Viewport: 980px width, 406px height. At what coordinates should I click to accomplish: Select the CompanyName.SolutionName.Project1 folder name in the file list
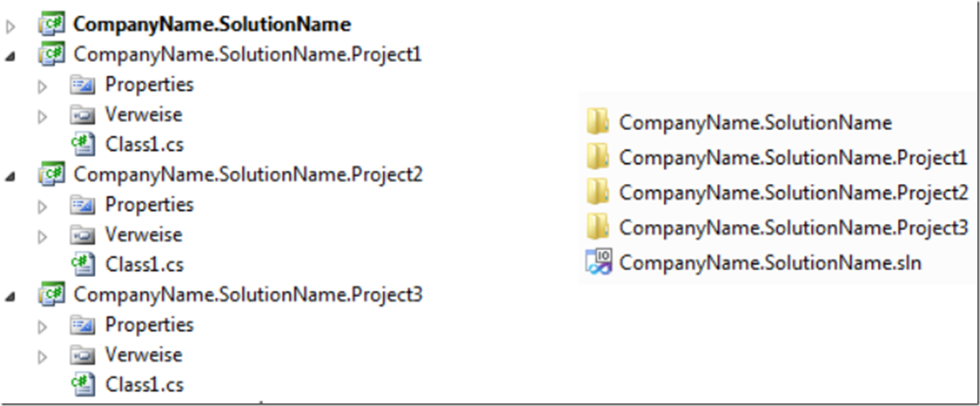pyautogui.click(x=794, y=157)
